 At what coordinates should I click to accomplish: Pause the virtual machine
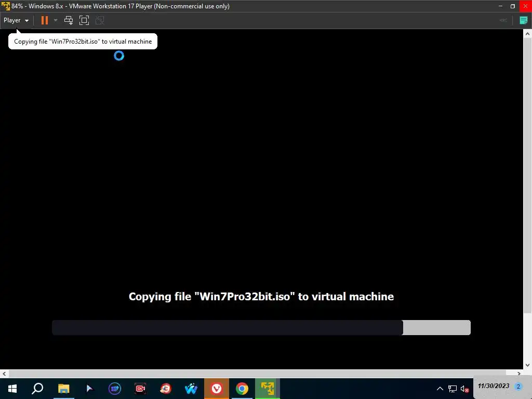point(45,20)
